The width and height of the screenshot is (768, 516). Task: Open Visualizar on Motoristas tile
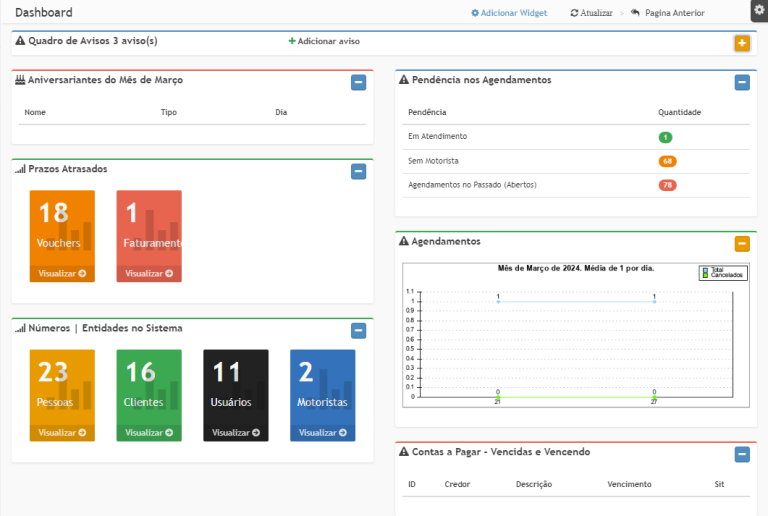[x=322, y=433]
